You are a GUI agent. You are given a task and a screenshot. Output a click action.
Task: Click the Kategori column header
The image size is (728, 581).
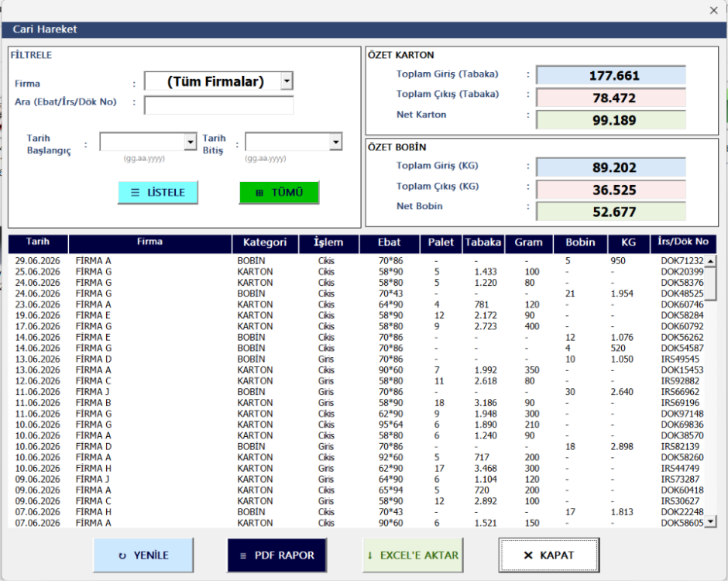coord(265,243)
